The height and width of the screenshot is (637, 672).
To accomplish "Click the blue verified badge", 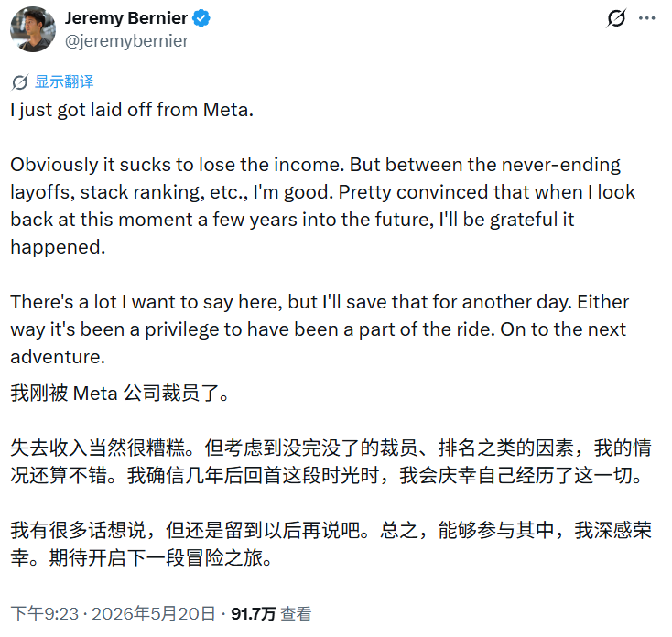I will [201, 18].
